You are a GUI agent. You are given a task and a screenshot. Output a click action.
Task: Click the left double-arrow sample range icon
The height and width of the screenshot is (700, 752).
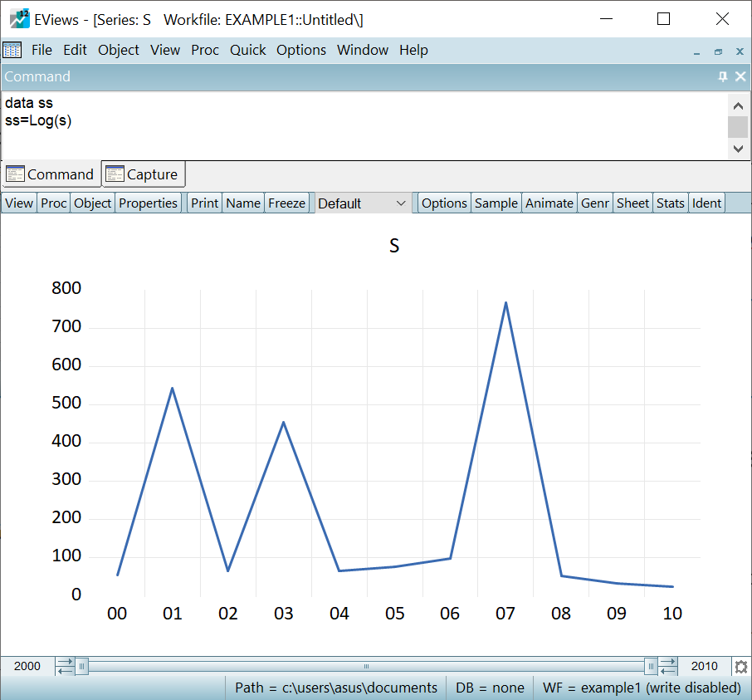64,666
